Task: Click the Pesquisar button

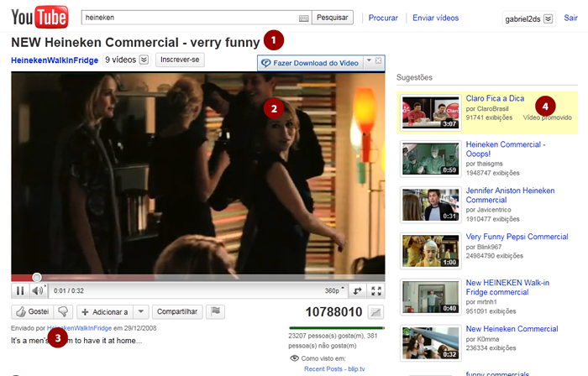Action: [x=333, y=18]
